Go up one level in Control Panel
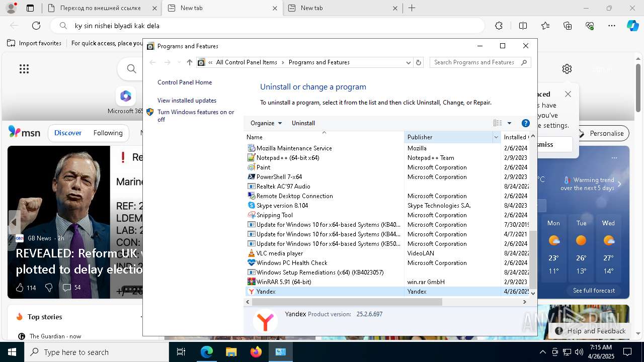The height and width of the screenshot is (362, 644). point(189,62)
